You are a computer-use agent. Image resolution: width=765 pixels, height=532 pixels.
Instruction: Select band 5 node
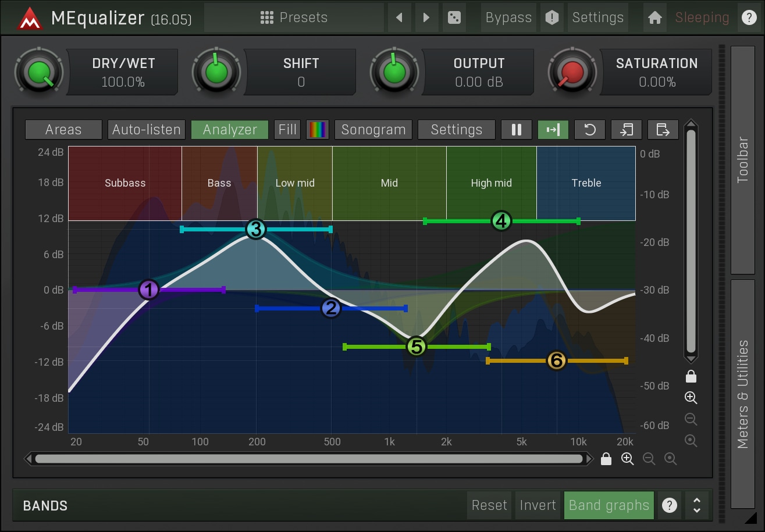(x=417, y=347)
